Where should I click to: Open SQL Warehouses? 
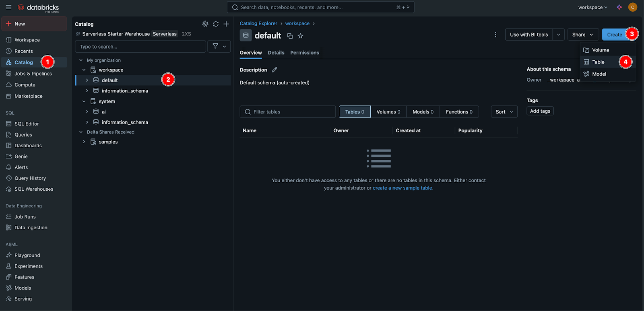tap(34, 189)
